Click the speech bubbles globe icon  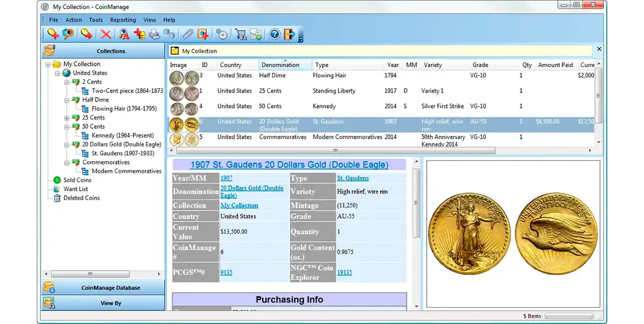(x=256, y=35)
